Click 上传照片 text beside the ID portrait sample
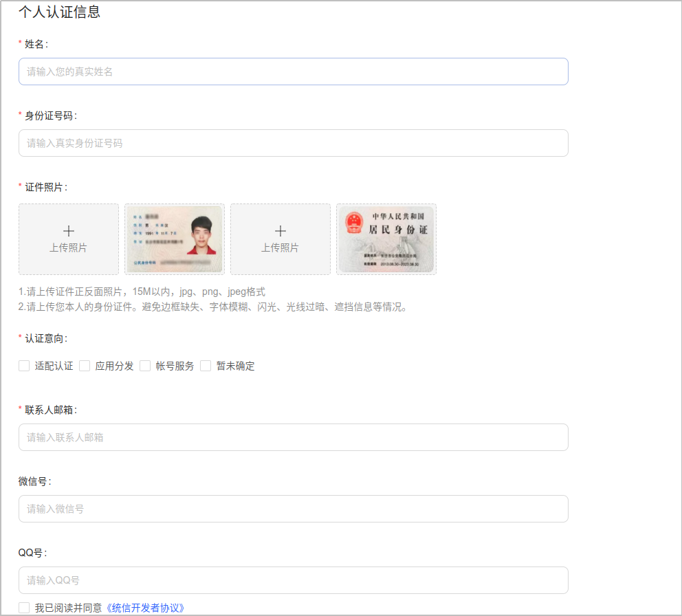The width and height of the screenshot is (682, 616). pos(69,248)
